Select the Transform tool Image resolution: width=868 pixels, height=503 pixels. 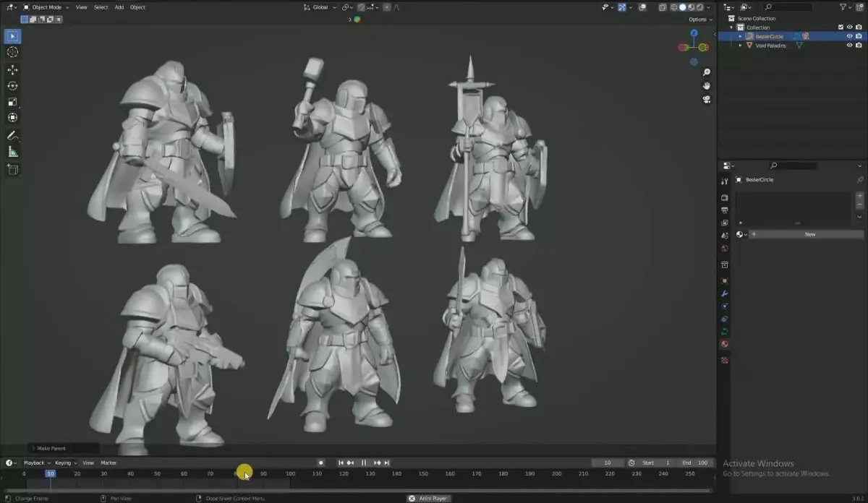[x=12, y=117]
